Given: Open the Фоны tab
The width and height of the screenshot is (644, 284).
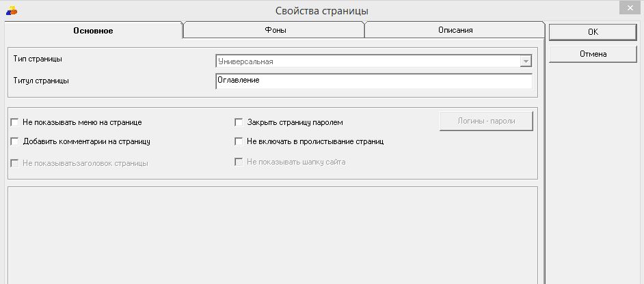Looking at the screenshot, I should [x=273, y=31].
